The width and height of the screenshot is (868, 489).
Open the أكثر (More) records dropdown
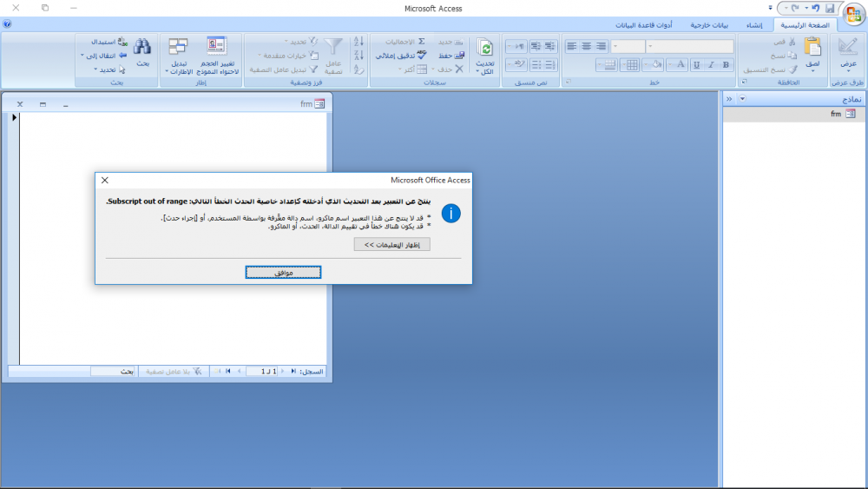[413, 69]
